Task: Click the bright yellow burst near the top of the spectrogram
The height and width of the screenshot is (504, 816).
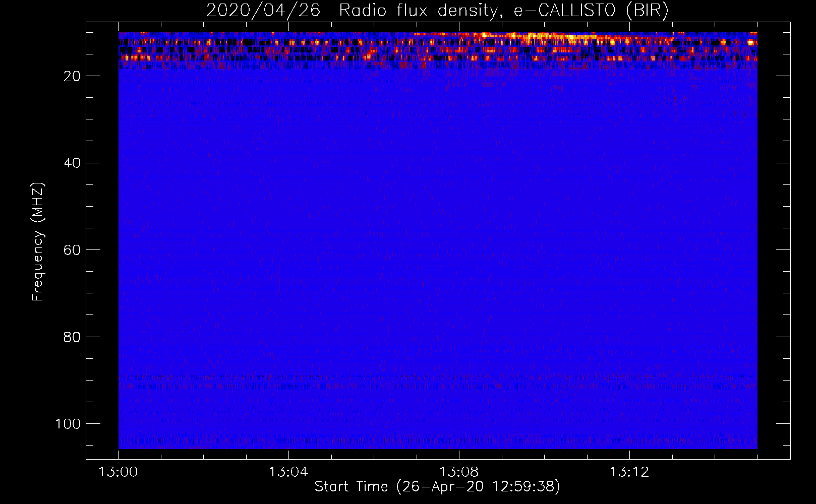Action: click(x=547, y=36)
